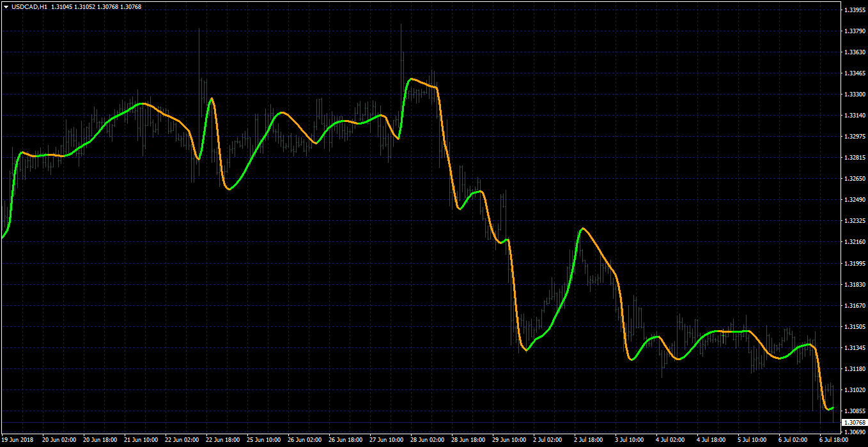Click price scale value 1.33630
This screenshot has height=447, width=868.
(855, 52)
